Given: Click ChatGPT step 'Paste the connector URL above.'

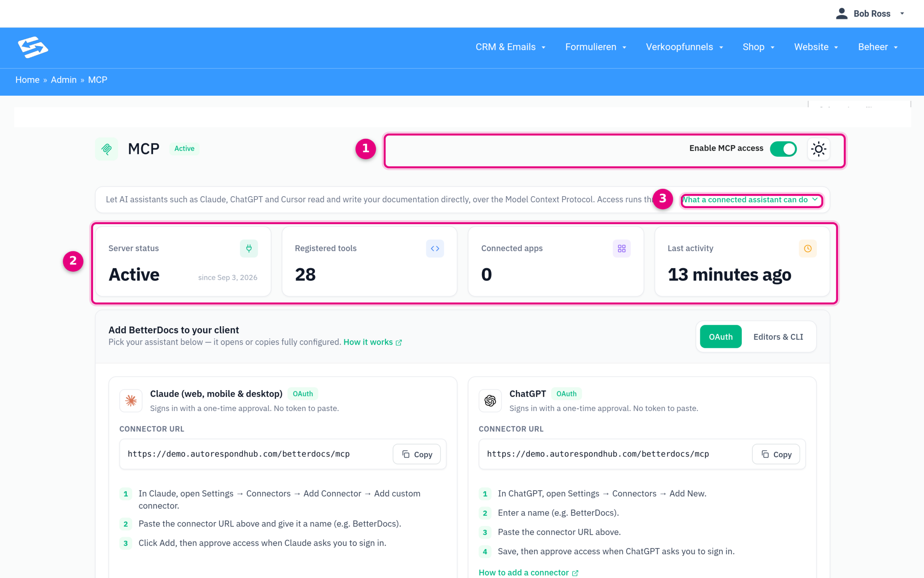Looking at the screenshot, I should click(x=559, y=532).
